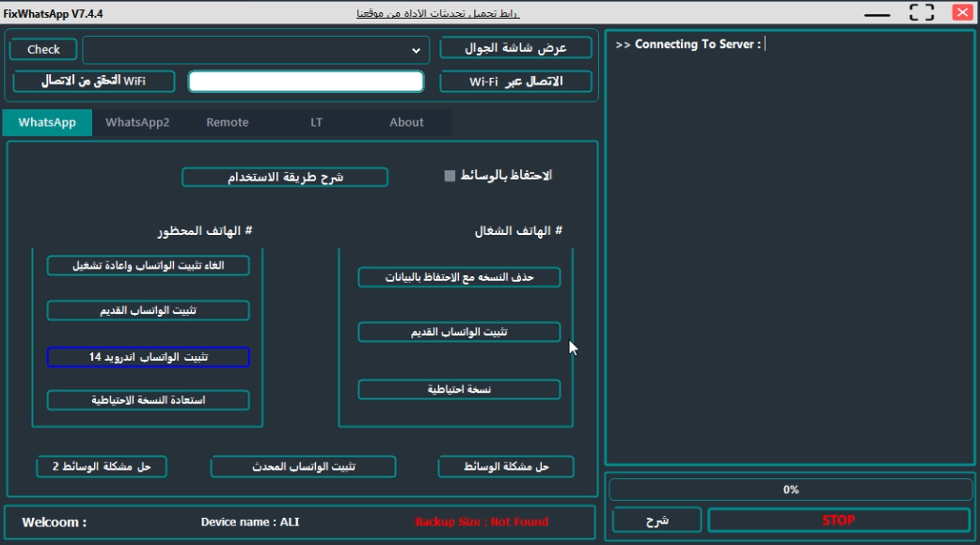Click the Check button
980x545 pixels.
point(43,50)
